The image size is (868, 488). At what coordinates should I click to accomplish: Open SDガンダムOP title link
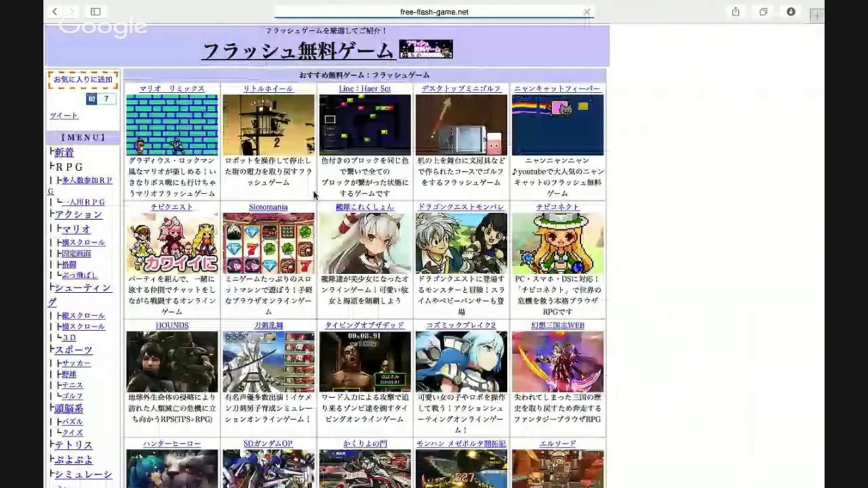(268, 444)
